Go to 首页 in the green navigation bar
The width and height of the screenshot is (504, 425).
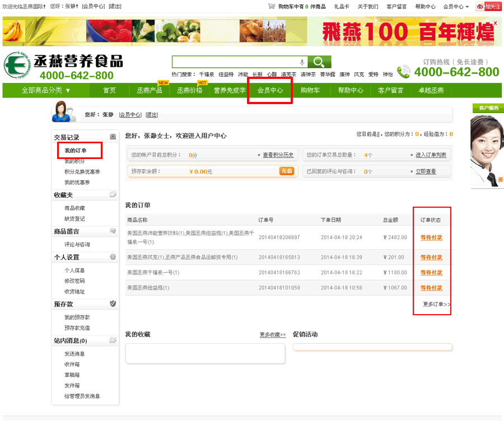[109, 90]
